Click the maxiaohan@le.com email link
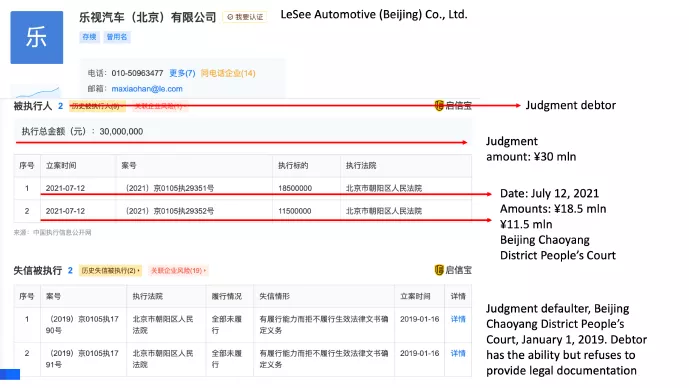Viewport: 689px width, 388px height. click(147, 89)
